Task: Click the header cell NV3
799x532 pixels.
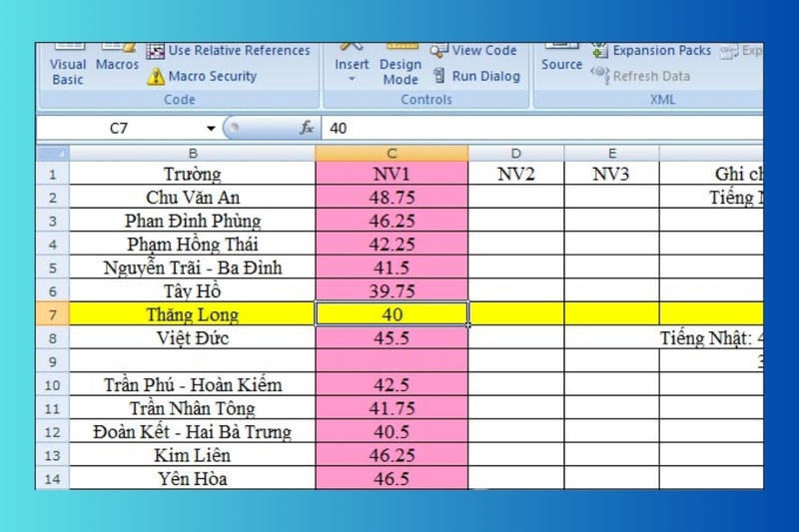Action: [611, 174]
